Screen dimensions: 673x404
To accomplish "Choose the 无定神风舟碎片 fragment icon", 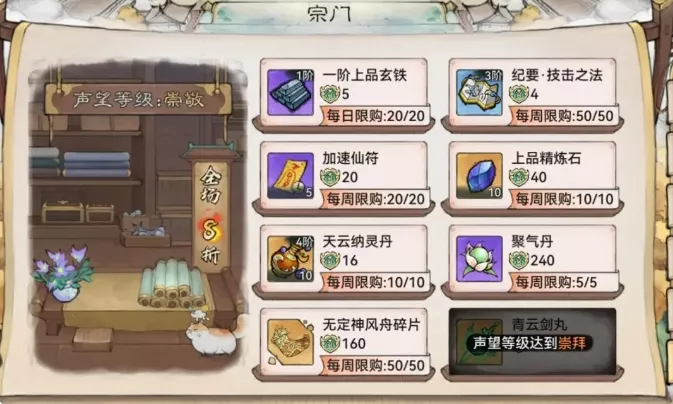I will (x=291, y=342).
